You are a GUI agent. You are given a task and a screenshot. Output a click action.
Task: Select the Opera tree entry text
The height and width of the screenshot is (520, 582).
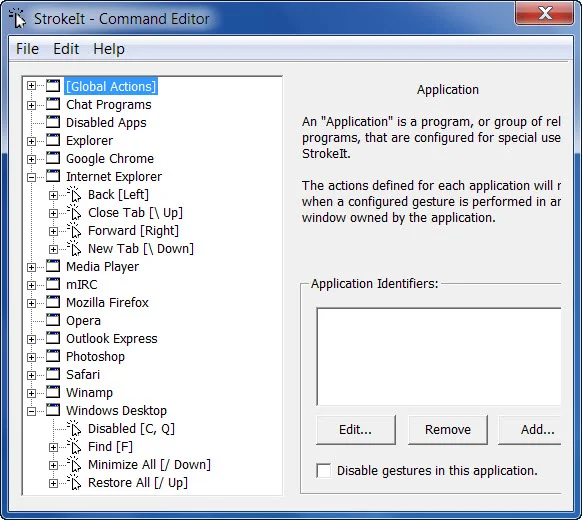84,320
